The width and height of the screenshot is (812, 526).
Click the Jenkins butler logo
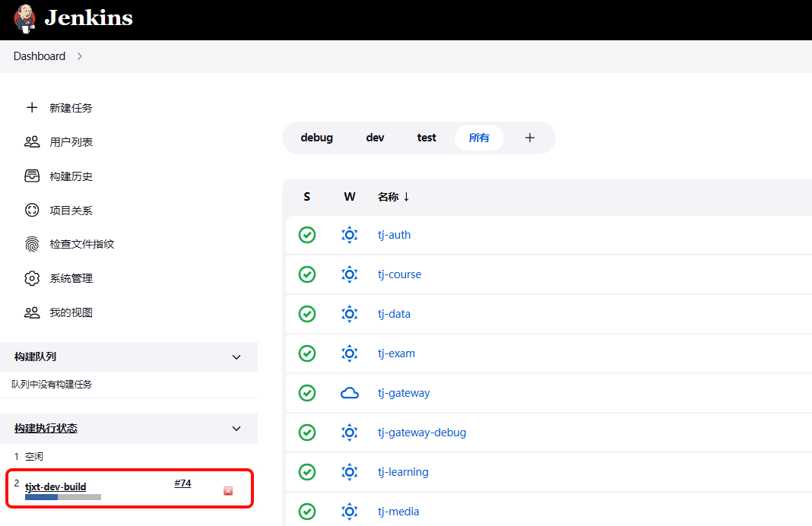(24, 19)
